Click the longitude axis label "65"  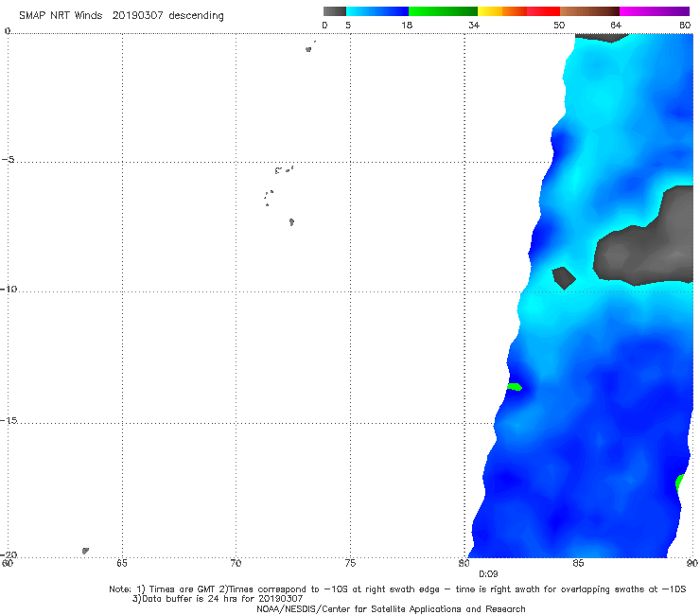click(122, 563)
